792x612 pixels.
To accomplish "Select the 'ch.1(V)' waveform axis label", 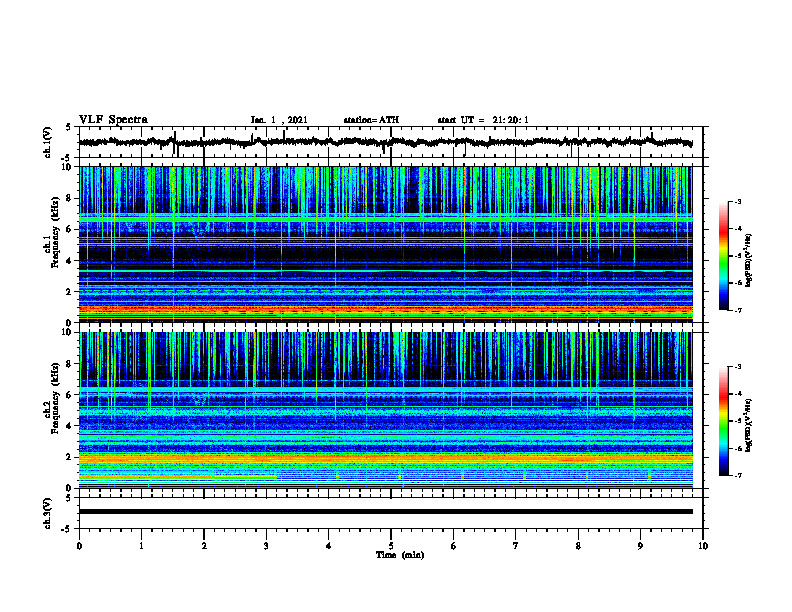I will (x=48, y=142).
